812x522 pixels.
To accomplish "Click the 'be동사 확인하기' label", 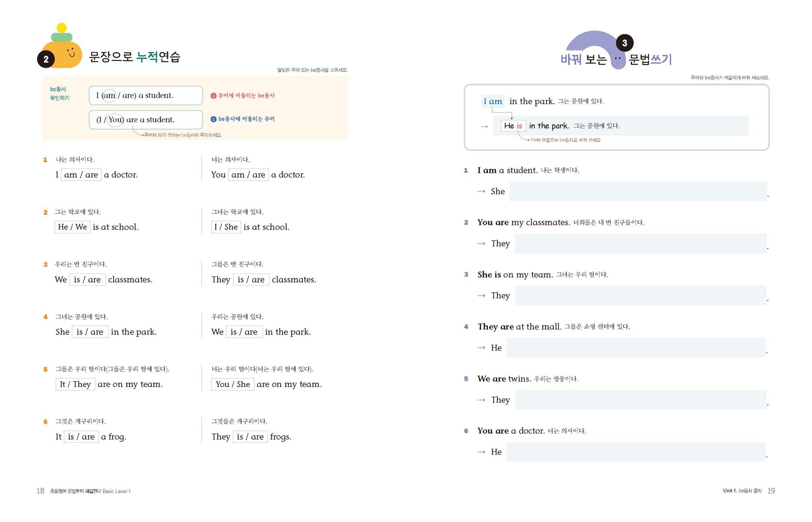I will 59,93.
